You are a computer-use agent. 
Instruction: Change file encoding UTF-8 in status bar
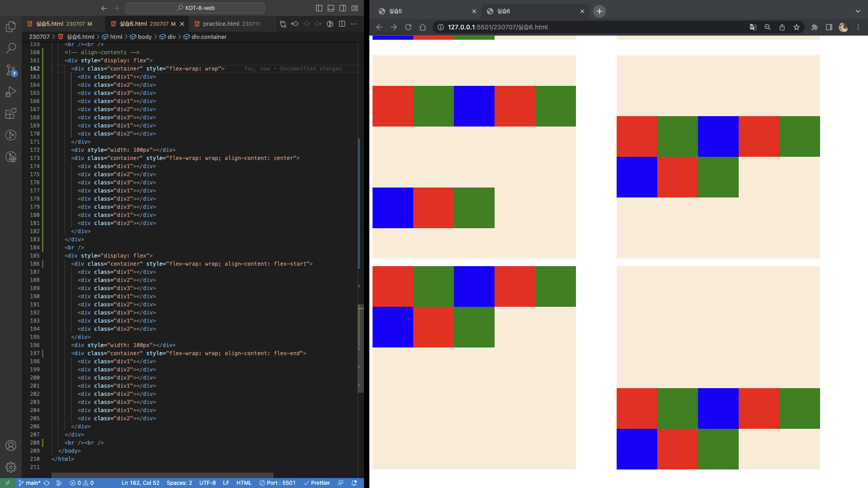[208, 483]
